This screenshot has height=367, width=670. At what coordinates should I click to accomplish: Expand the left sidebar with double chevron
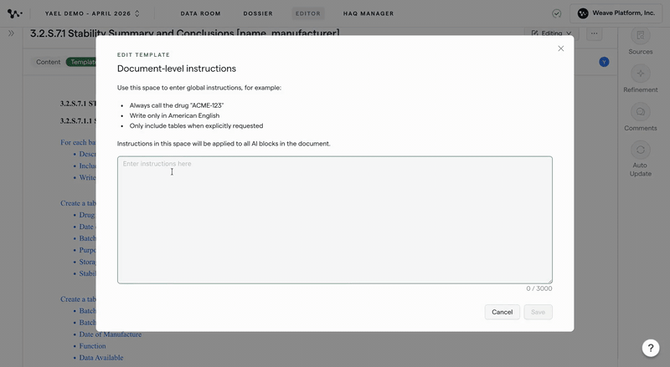[x=11, y=33]
